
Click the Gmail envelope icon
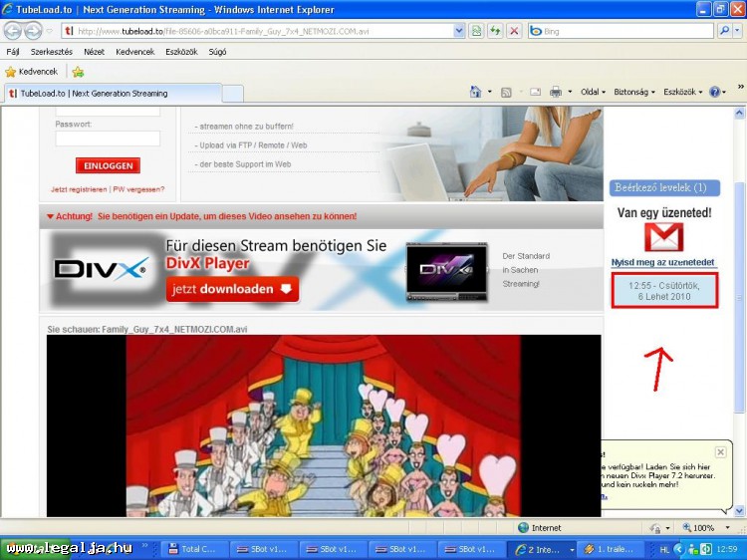tap(663, 237)
